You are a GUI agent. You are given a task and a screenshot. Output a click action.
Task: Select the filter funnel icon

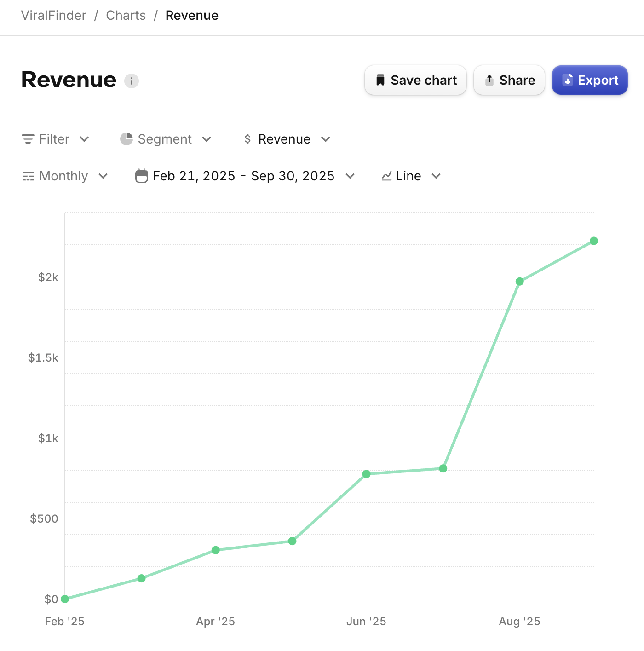pyautogui.click(x=28, y=139)
